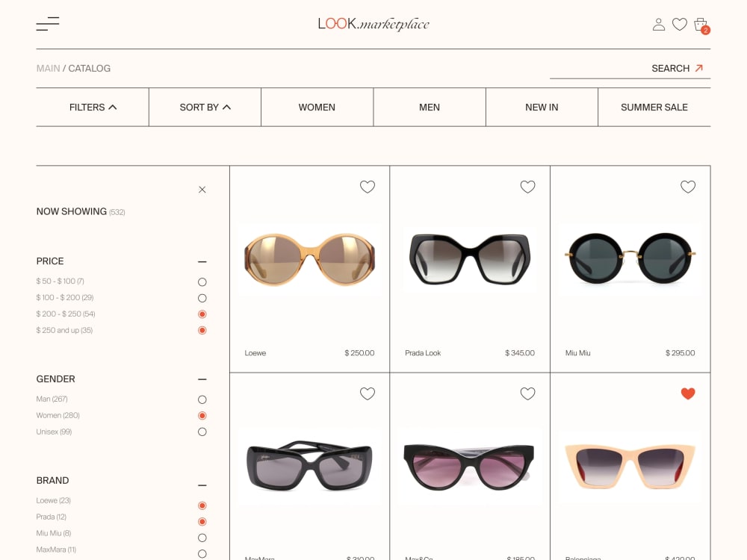Open the wishlist heart in header

tap(679, 24)
